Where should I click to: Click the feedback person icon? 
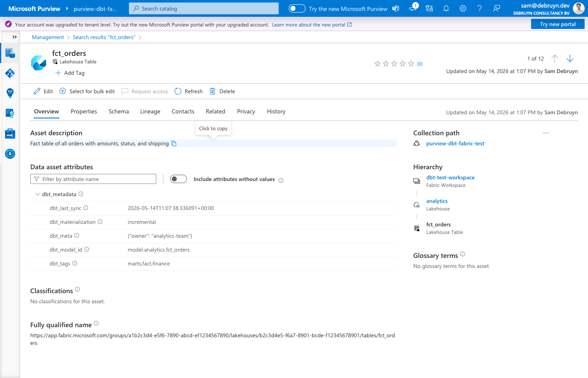tap(496, 8)
